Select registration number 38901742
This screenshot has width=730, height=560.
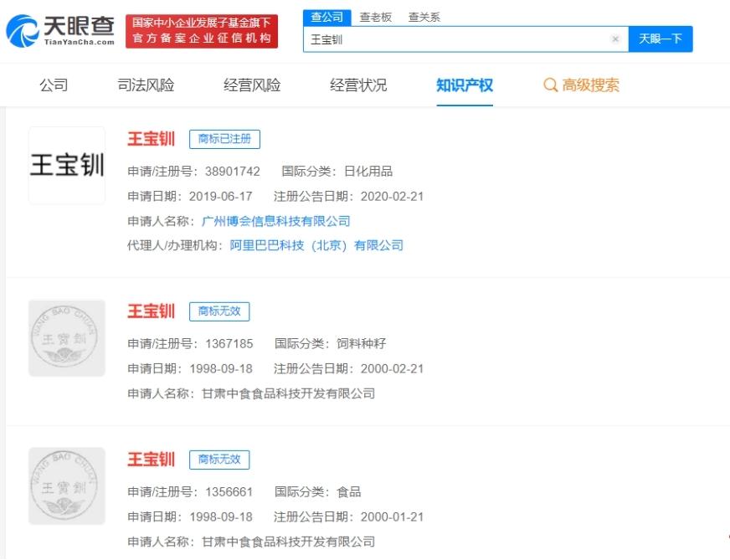tap(233, 172)
